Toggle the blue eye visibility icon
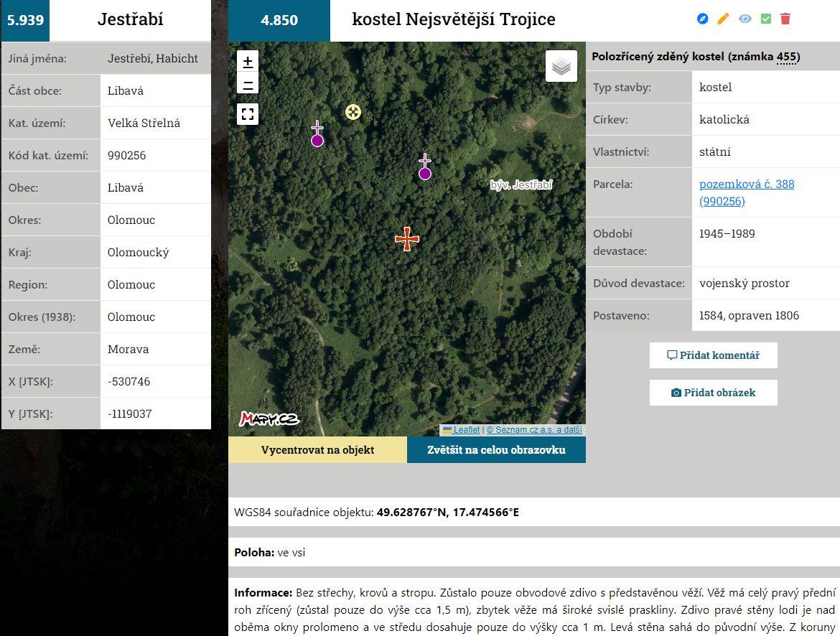The image size is (840, 636). [745, 19]
